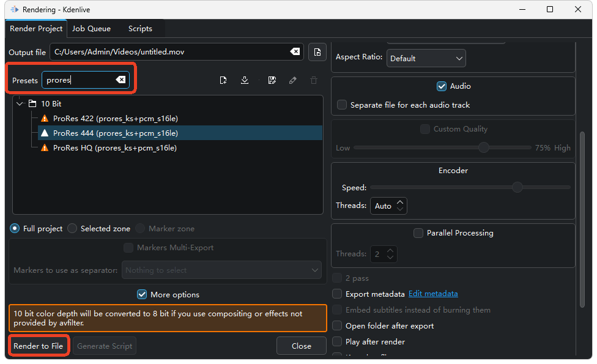The image size is (597, 364).
Task: Click Render to File button
Action: coord(39,346)
